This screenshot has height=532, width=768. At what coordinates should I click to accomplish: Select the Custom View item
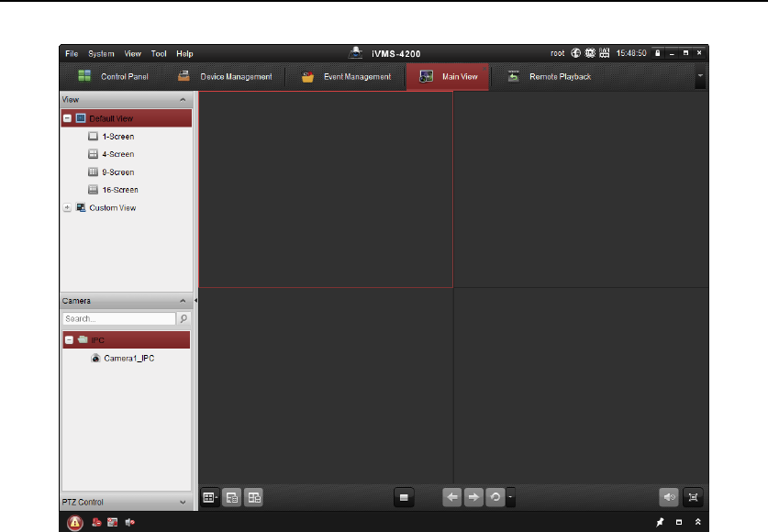point(112,208)
